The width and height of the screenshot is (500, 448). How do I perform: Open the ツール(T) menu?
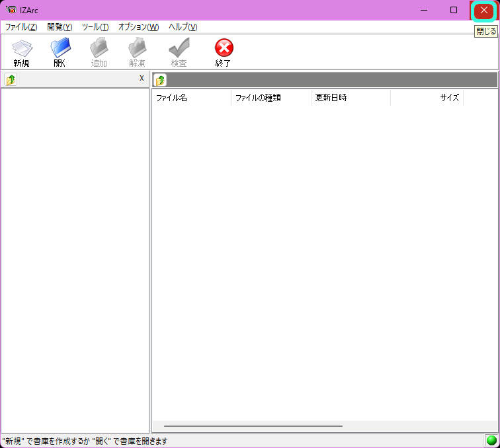coord(95,27)
